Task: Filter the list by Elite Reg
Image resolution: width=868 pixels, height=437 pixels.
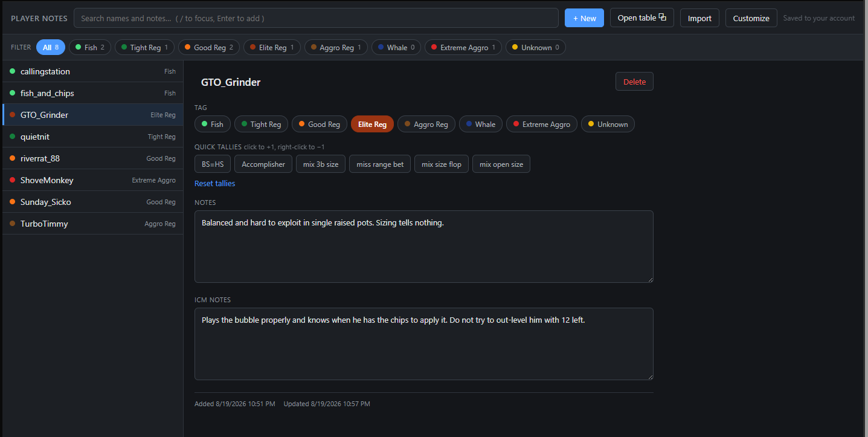Action: pos(272,47)
